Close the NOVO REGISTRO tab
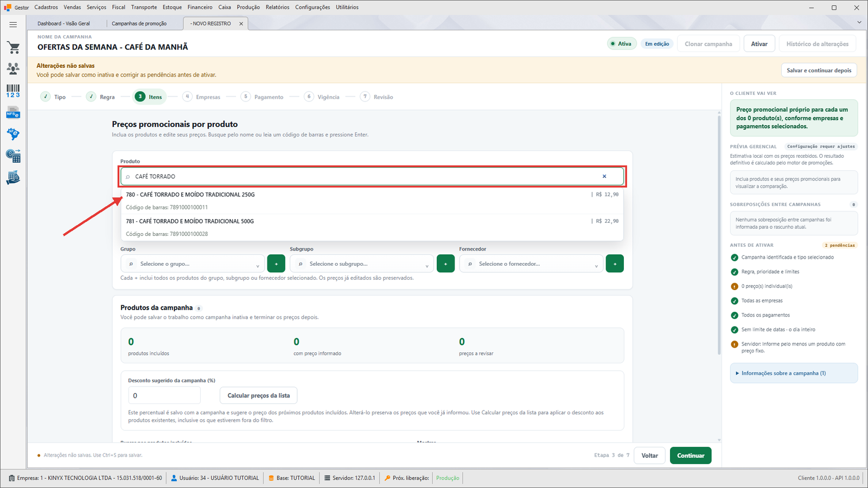 click(x=241, y=23)
